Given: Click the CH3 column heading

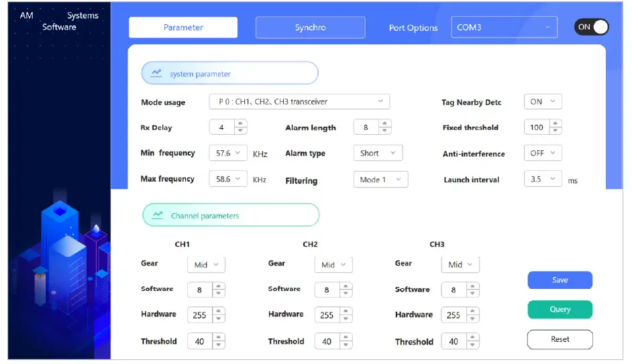Looking at the screenshot, I should [437, 244].
